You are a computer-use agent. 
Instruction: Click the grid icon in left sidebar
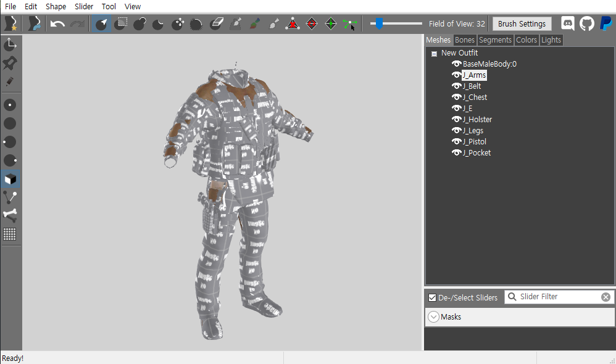pyautogui.click(x=10, y=234)
